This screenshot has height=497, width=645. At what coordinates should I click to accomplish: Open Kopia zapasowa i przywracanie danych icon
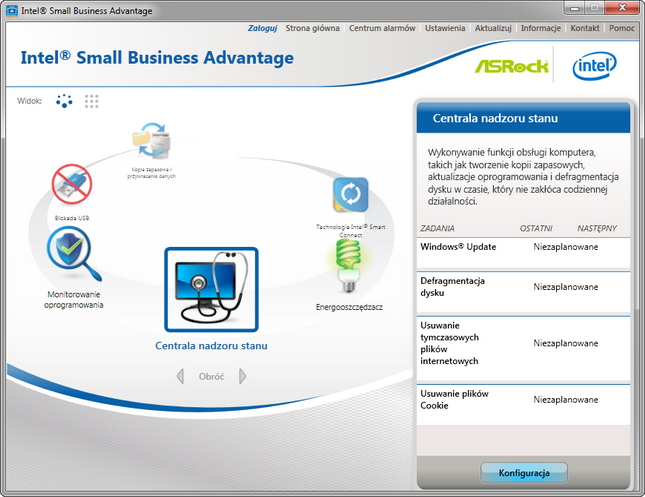click(152, 140)
